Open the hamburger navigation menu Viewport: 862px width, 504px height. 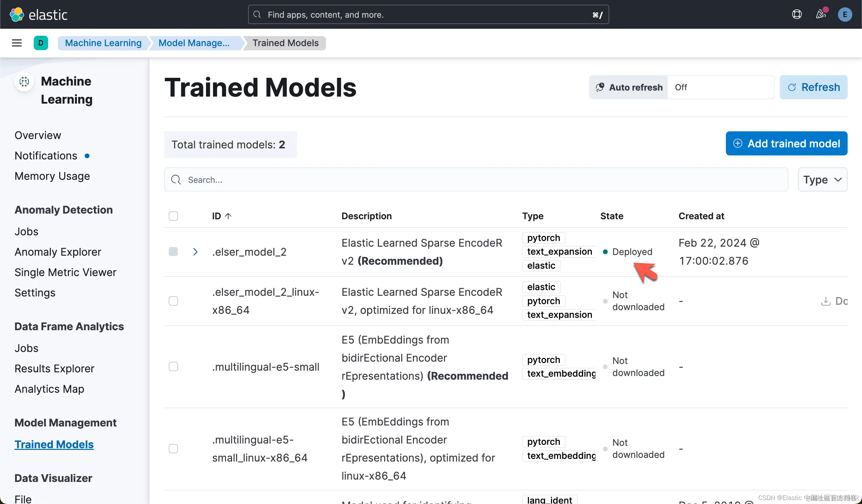point(17,43)
